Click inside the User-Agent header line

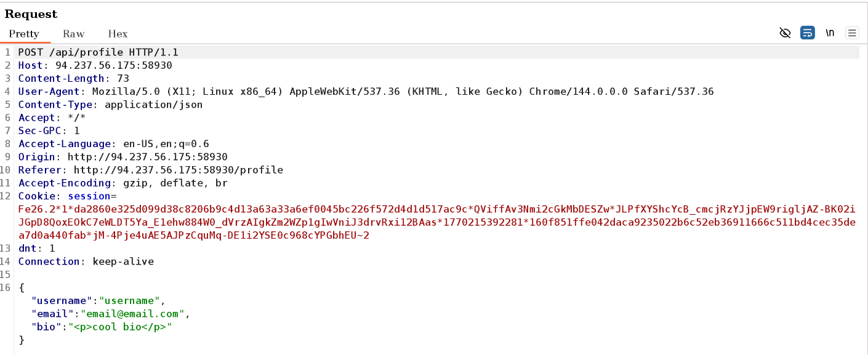(369, 92)
